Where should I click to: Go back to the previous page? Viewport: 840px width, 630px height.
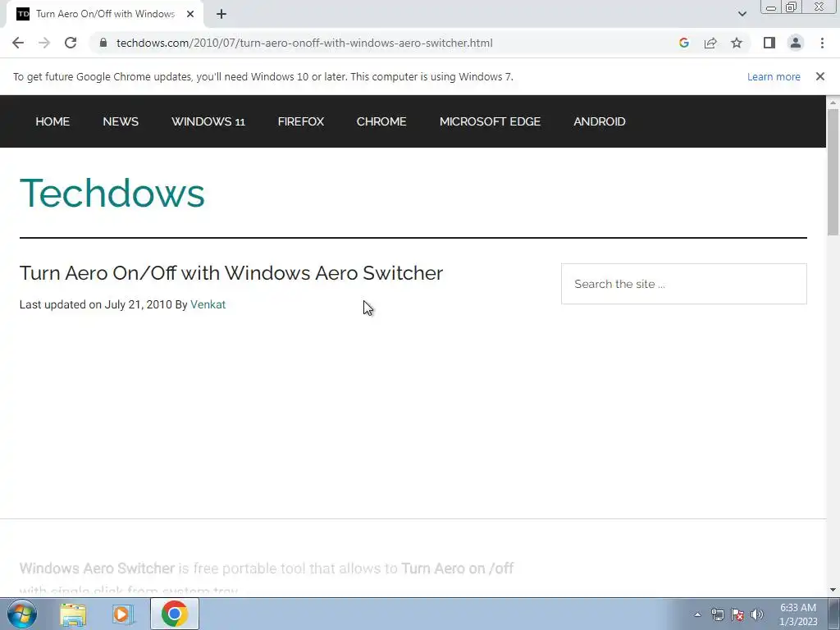[18, 43]
